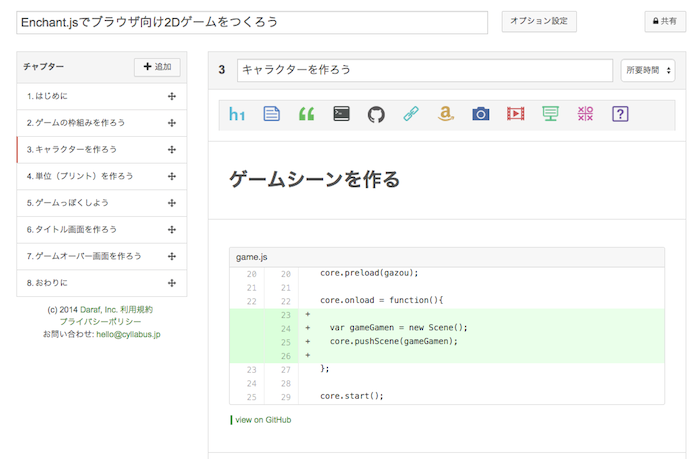700x459 pixels.
Task: Insert a GitHub block
Action: tap(376, 114)
